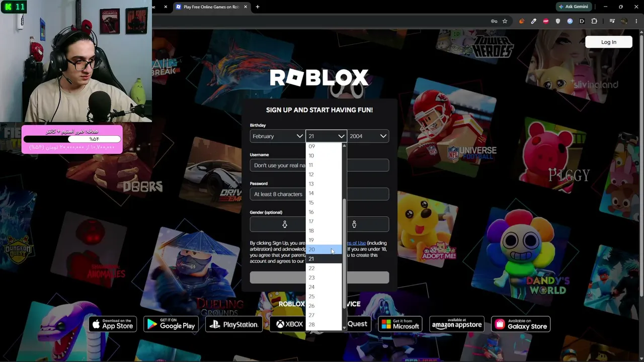Click the eyedropper color picker extension icon
Screen dimensions: 644x362
pos(534,21)
